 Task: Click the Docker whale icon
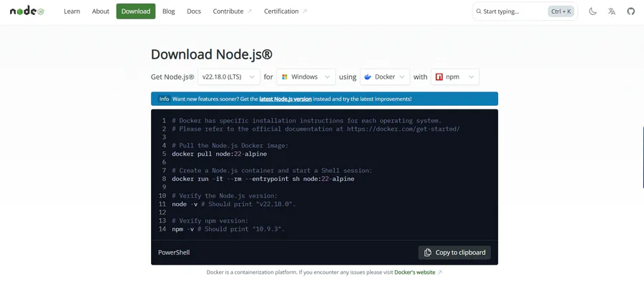(368, 77)
